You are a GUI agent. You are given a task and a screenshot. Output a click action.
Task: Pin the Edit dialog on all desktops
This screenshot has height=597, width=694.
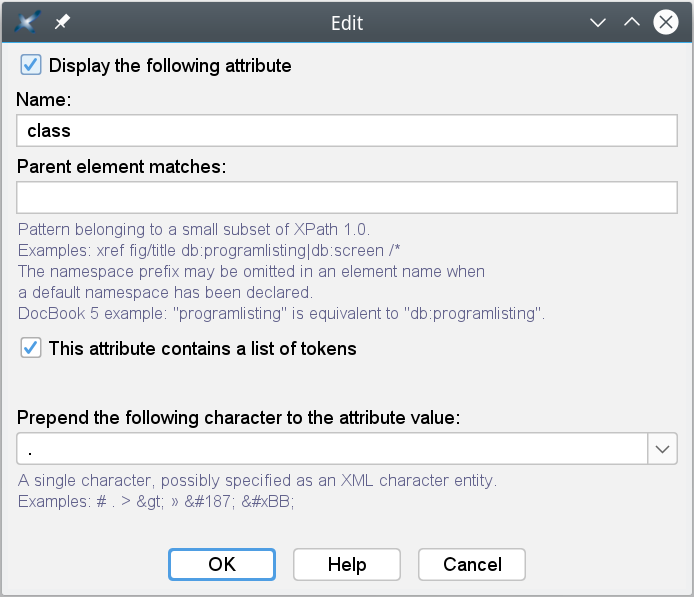62,22
